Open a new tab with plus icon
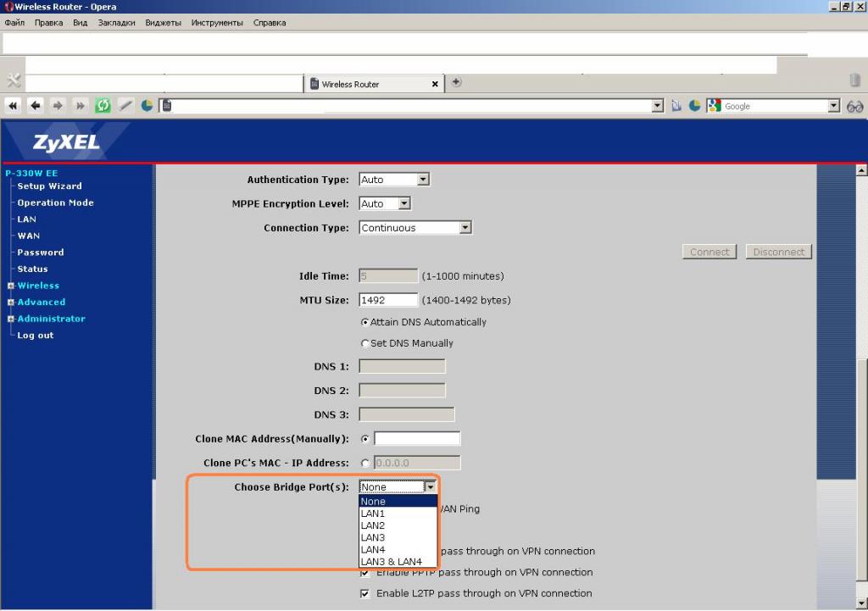 (456, 82)
